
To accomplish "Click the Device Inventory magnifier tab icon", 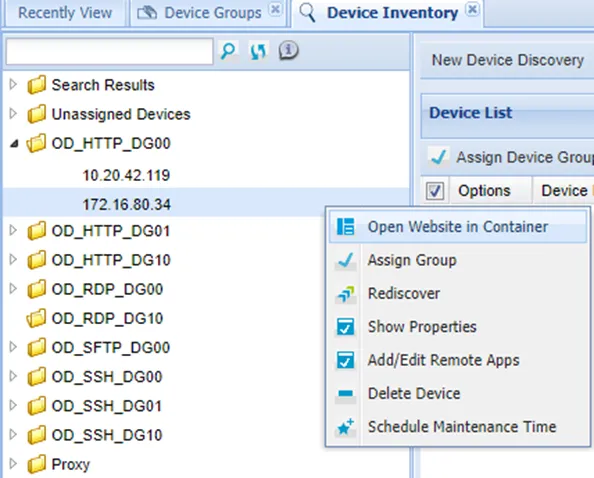I will pyautogui.click(x=307, y=12).
